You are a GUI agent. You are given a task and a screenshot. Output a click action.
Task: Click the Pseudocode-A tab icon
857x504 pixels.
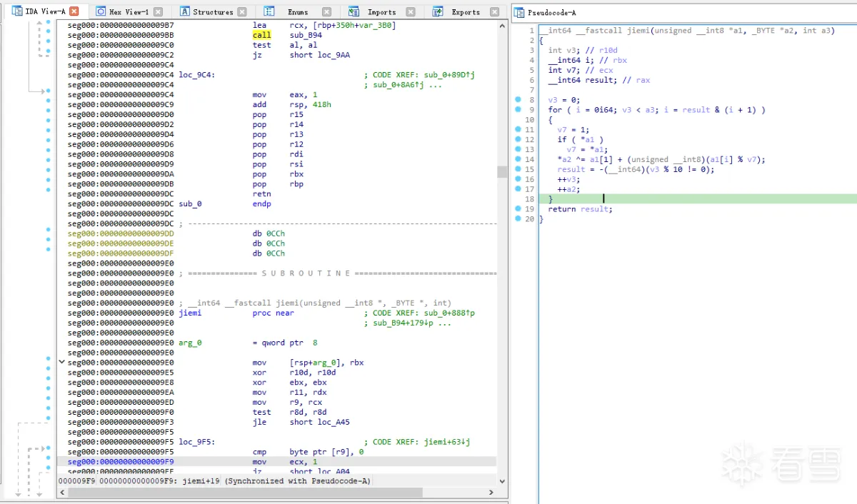click(x=519, y=12)
